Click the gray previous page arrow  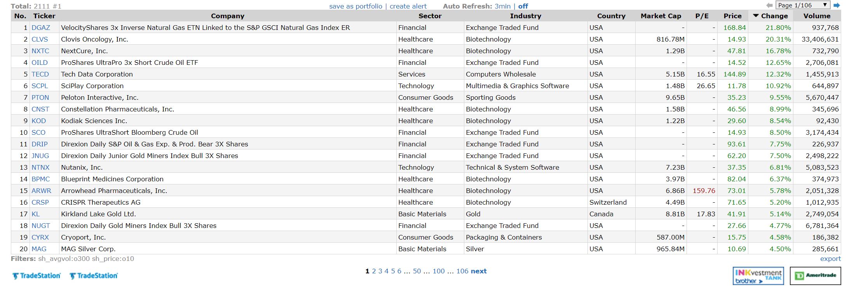point(769,5)
